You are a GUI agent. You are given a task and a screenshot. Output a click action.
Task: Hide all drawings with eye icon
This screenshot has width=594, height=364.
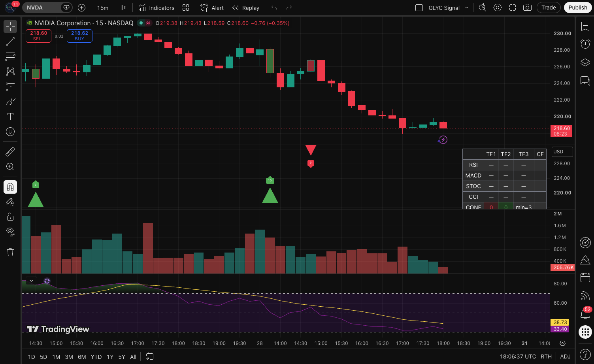tap(10, 232)
